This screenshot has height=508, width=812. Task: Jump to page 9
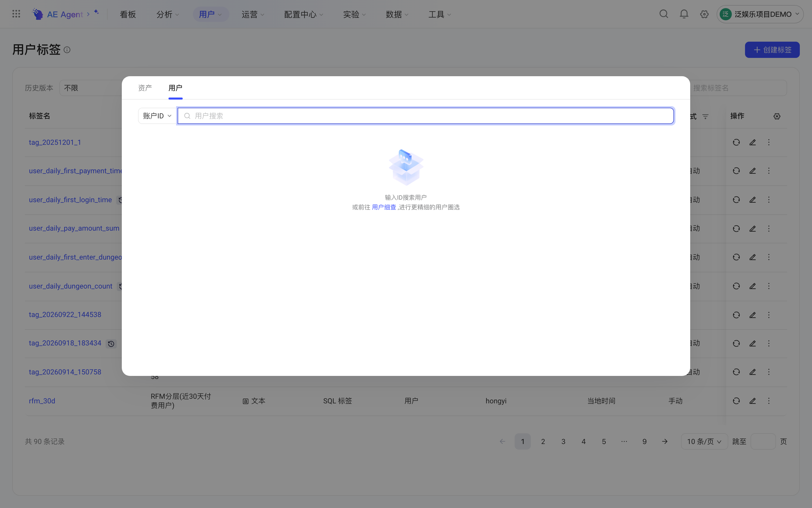(x=644, y=441)
